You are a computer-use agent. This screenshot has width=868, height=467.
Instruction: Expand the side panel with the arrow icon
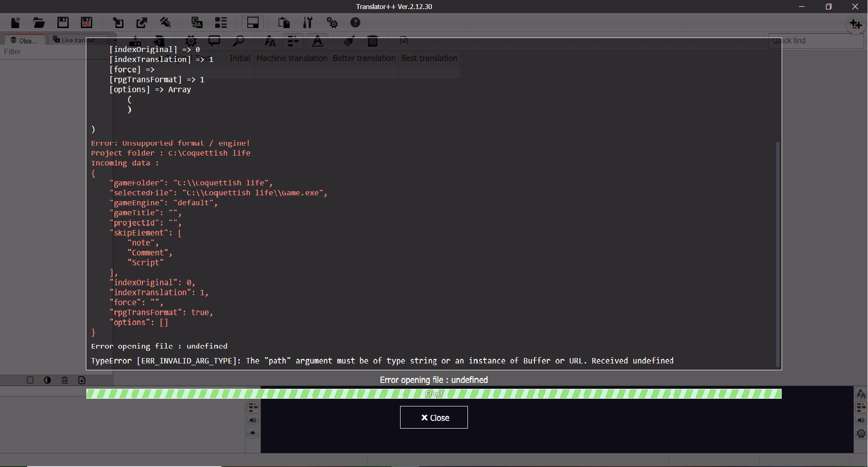click(253, 433)
